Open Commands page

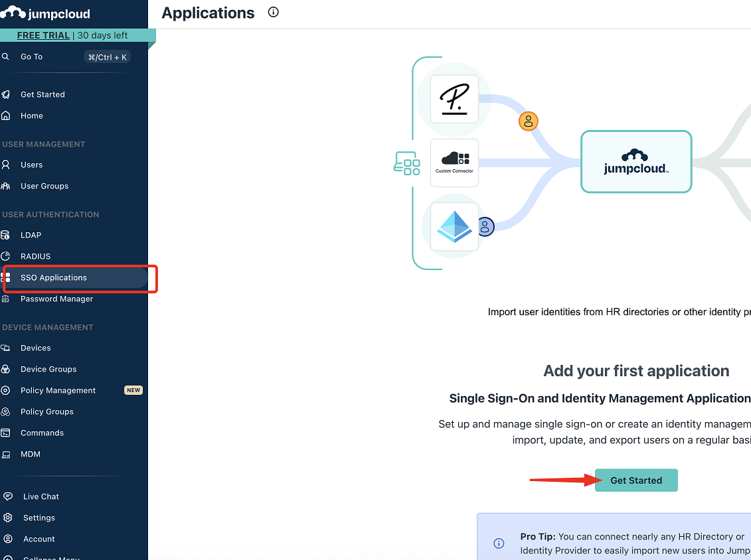[42, 433]
